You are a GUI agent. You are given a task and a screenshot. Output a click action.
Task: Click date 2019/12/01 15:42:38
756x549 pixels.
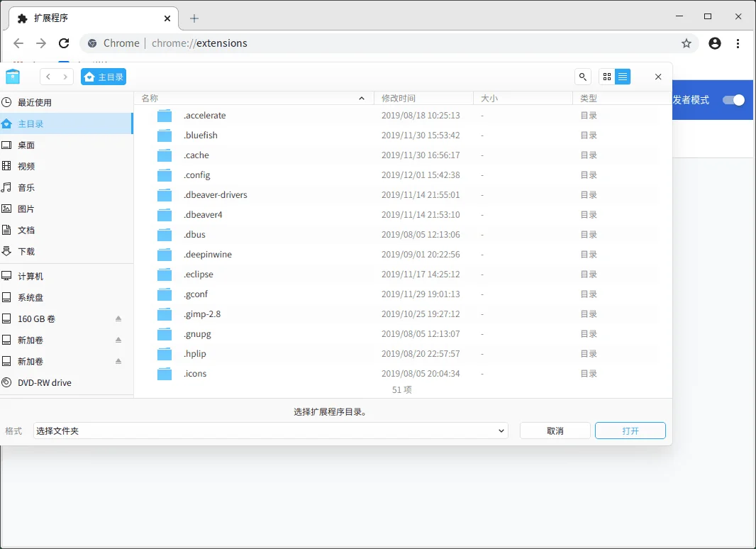tap(421, 174)
